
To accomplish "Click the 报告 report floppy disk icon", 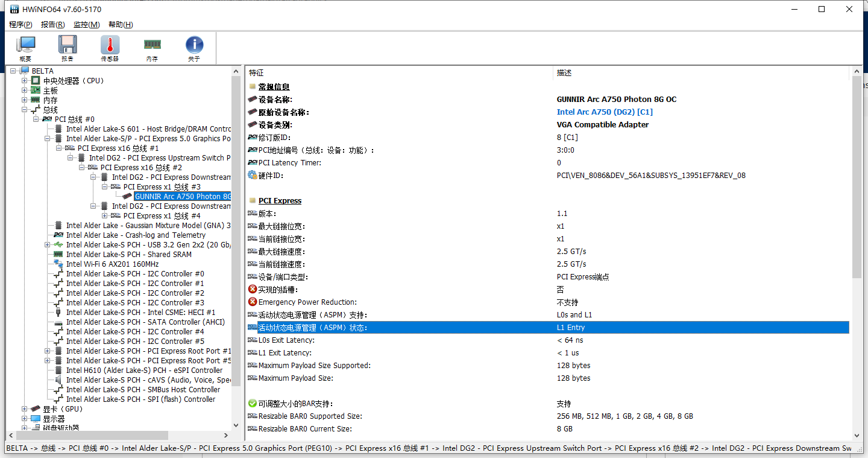I will coord(67,48).
